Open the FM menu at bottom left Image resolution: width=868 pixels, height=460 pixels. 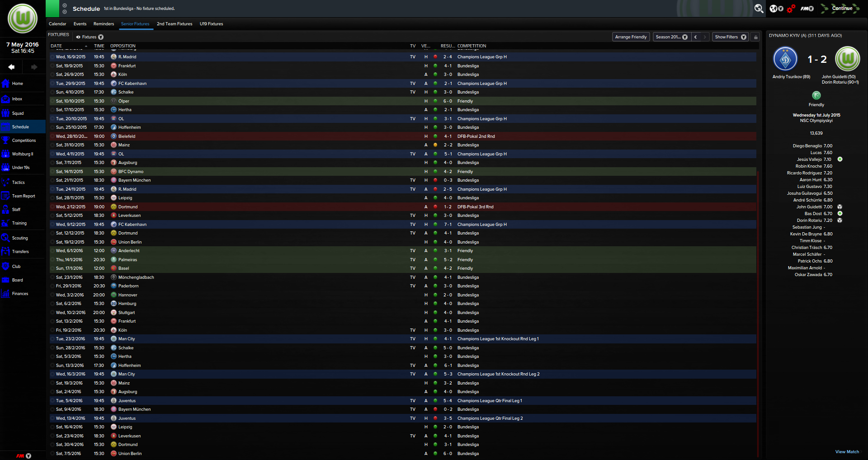pos(24,456)
